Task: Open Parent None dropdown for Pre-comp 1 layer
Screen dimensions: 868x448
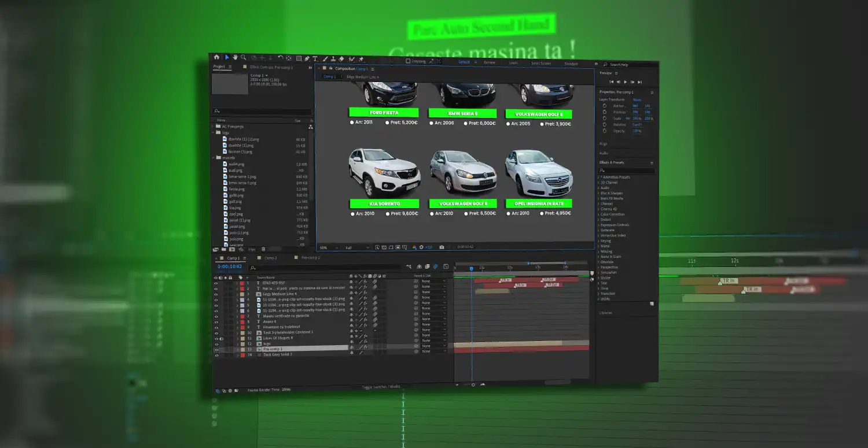Action: pyautogui.click(x=433, y=346)
